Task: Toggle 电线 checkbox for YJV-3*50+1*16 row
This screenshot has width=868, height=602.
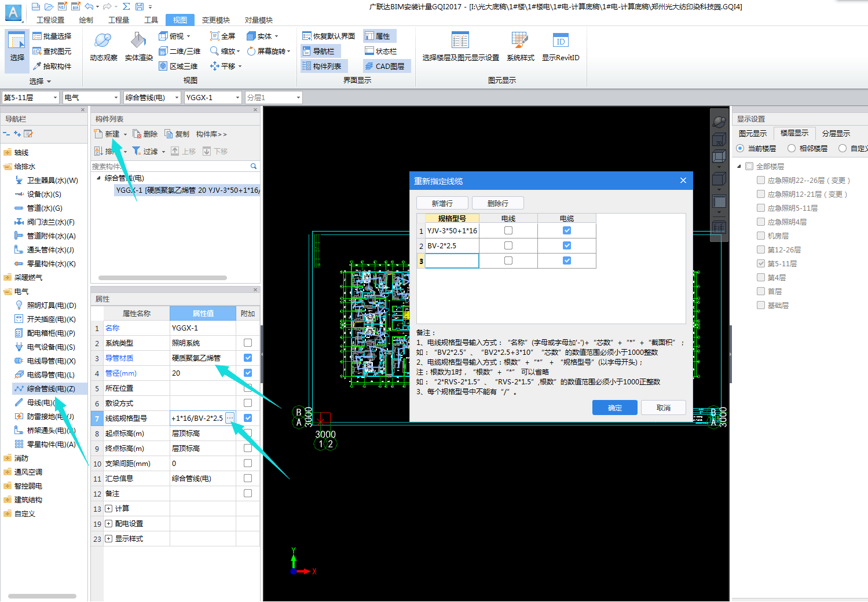Action: coord(508,230)
